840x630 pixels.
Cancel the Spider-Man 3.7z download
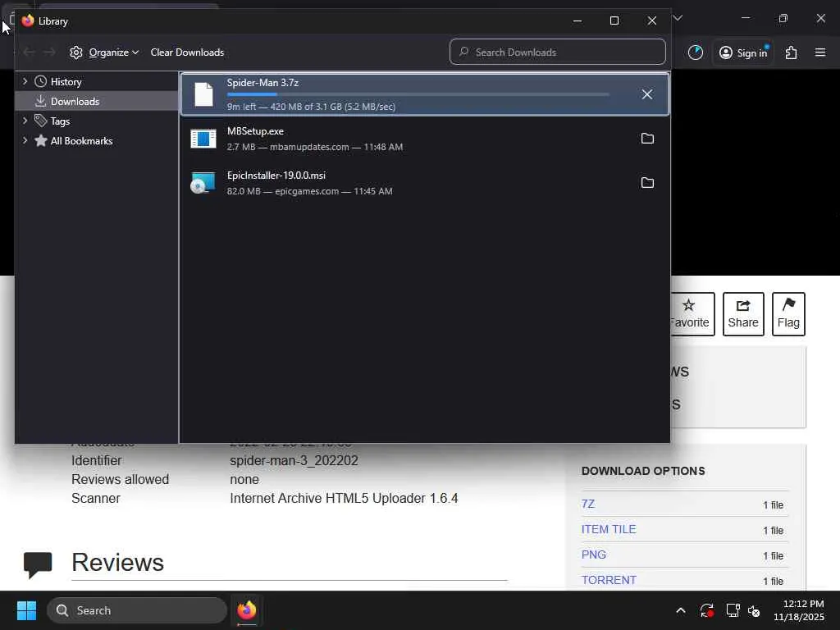[x=646, y=94]
